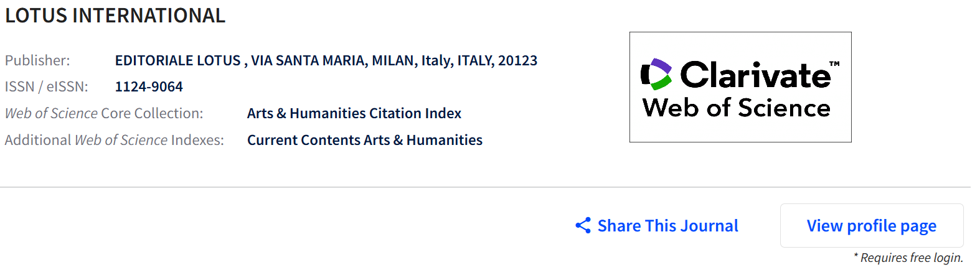Select the LOTUS INTERNATIONAL journal title

pyautogui.click(x=115, y=16)
